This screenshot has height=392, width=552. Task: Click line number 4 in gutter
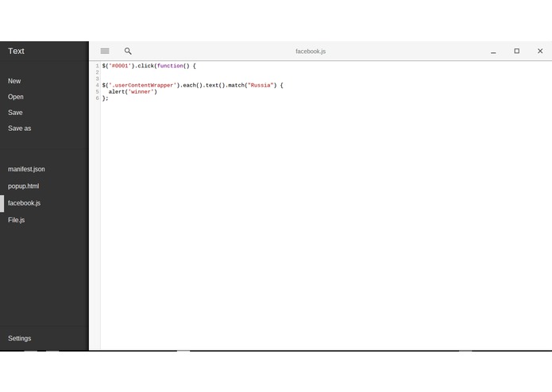pos(97,85)
